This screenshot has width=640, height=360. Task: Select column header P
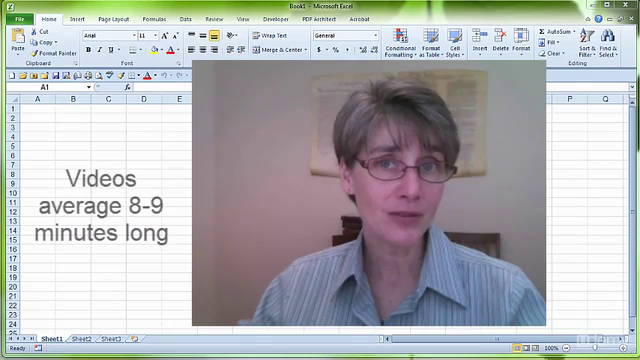tap(569, 99)
